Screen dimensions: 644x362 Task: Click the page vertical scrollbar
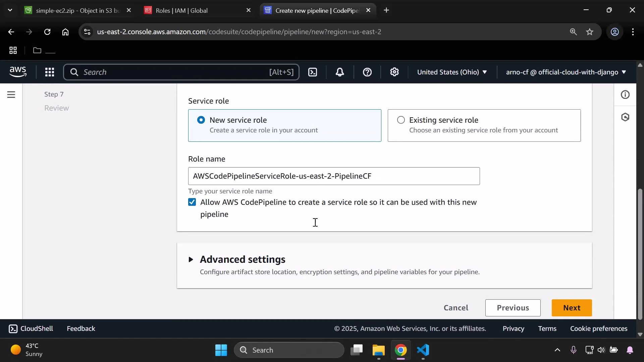click(x=640, y=255)
